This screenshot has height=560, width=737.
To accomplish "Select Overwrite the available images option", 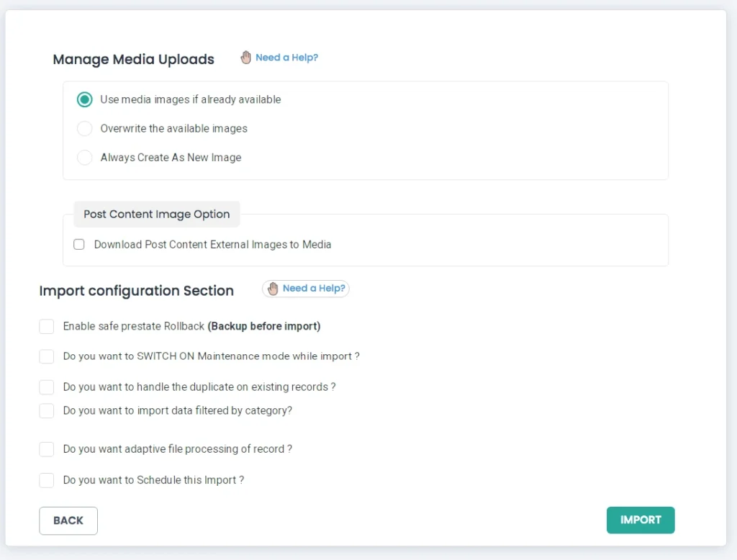I will [x=85, y=129].
